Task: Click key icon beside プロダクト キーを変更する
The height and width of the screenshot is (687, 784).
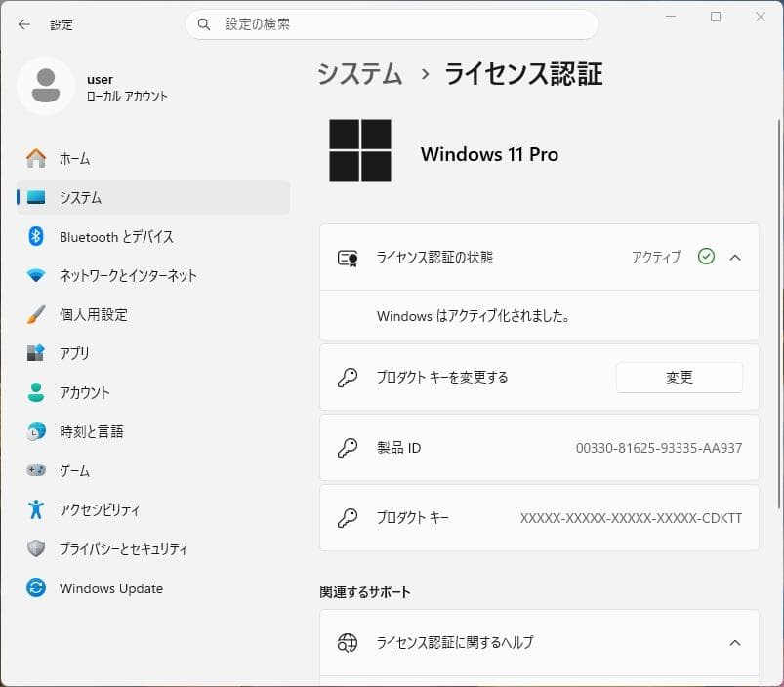Action: pos(348,378)
